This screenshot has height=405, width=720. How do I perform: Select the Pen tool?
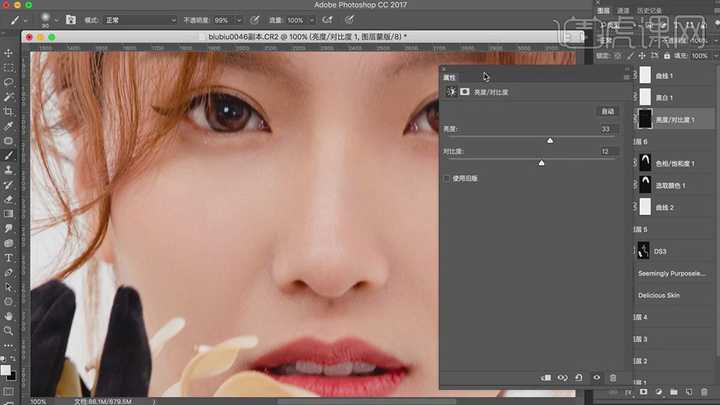(x=8, y=273)
